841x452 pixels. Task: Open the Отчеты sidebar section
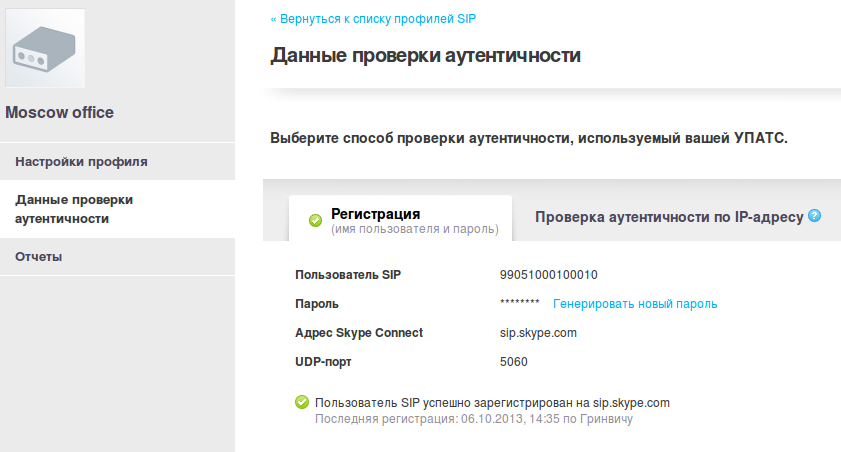39,257
